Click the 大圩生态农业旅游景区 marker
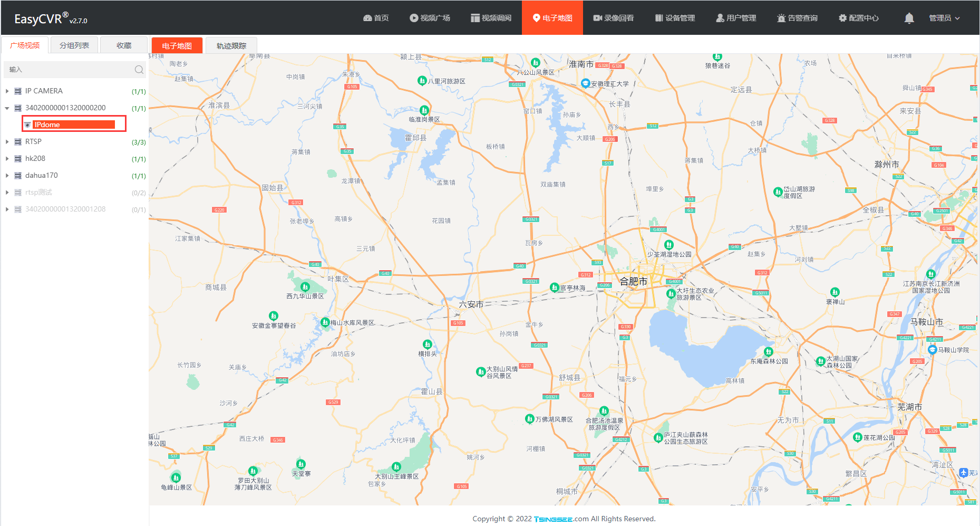The width and height of the screenshot is (980, 526). (671, 293)
